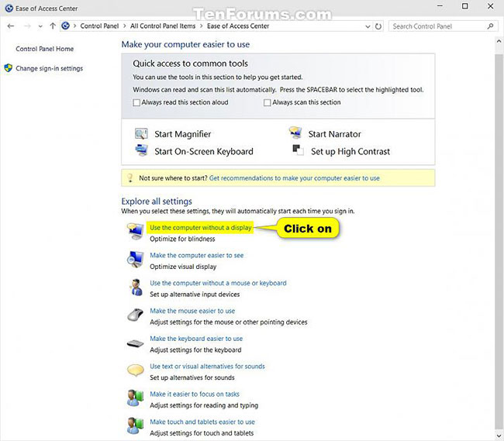Open Control Panel Home
The width and height of the screenshot is (504, 441).
pos(45,49)
